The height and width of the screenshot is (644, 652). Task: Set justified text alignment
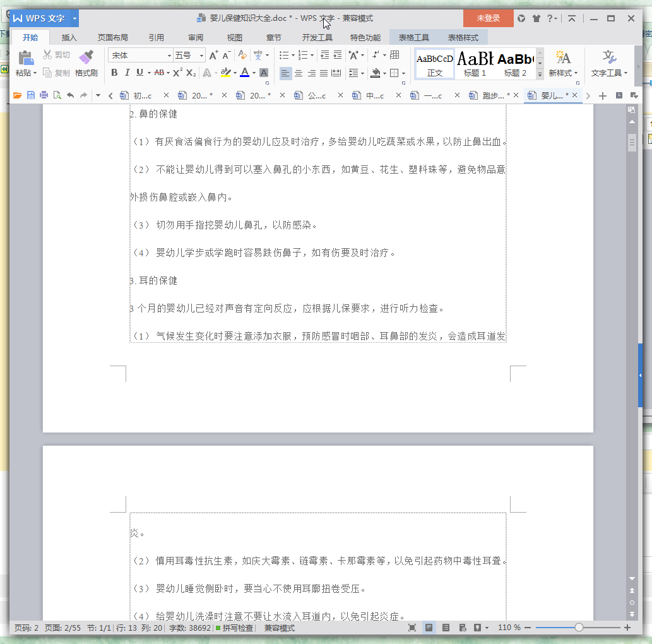click(324, 73)
